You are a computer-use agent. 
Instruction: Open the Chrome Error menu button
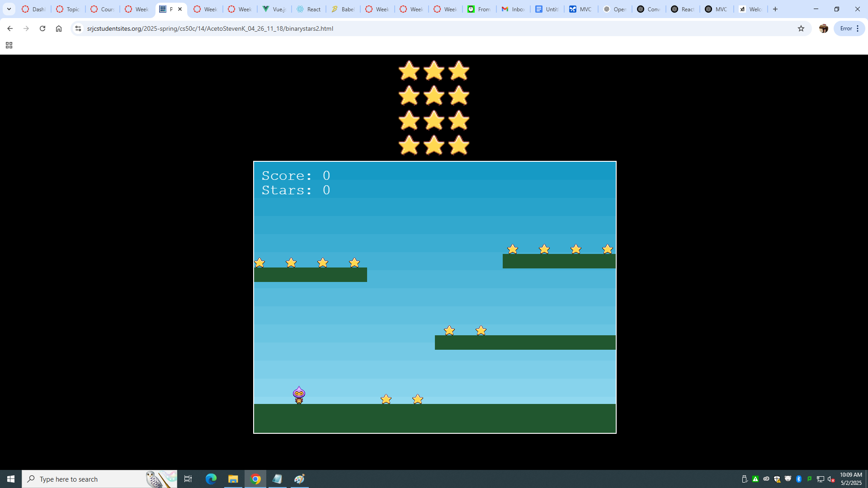click(x=849, y=28)
